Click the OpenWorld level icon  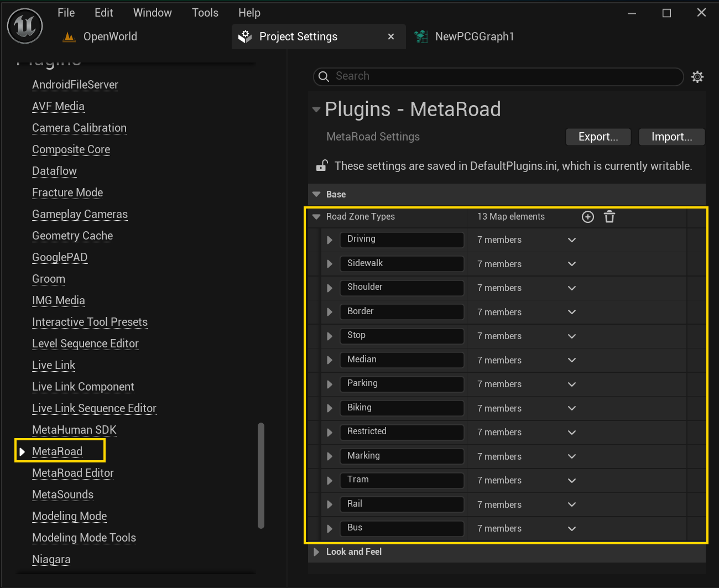click(x=69, y=37)
